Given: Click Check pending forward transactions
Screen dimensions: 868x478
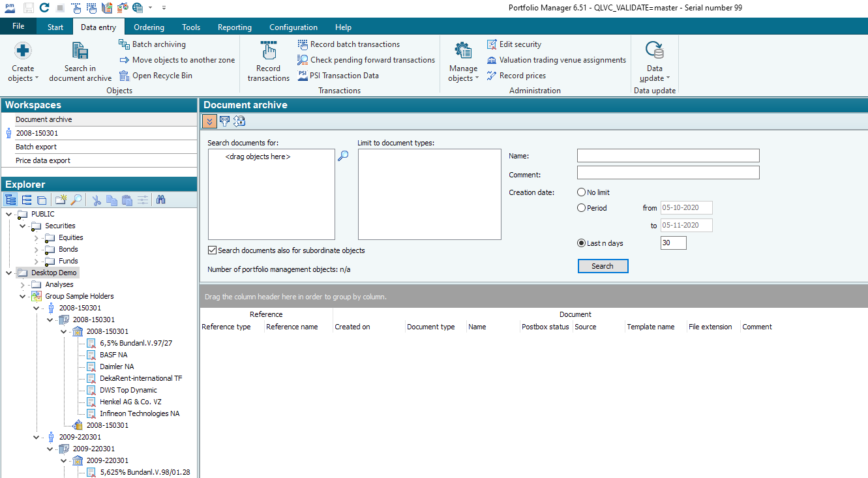Looking at the screenshot, I should tap(372, 60).
